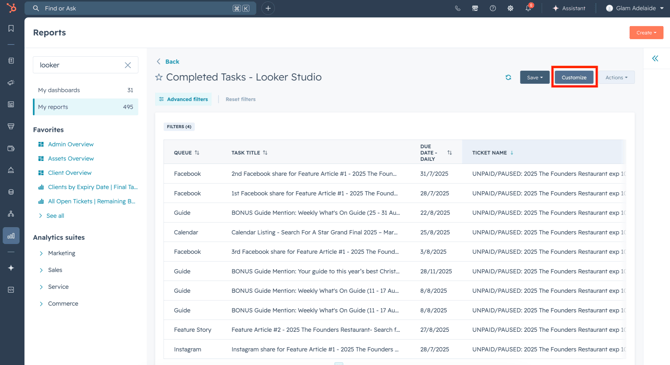The height and width of the screenshot is (365, 670).
Task: Click the 3rd Facebook share task title
Action: pyautogui.click(x=315, y=252)
